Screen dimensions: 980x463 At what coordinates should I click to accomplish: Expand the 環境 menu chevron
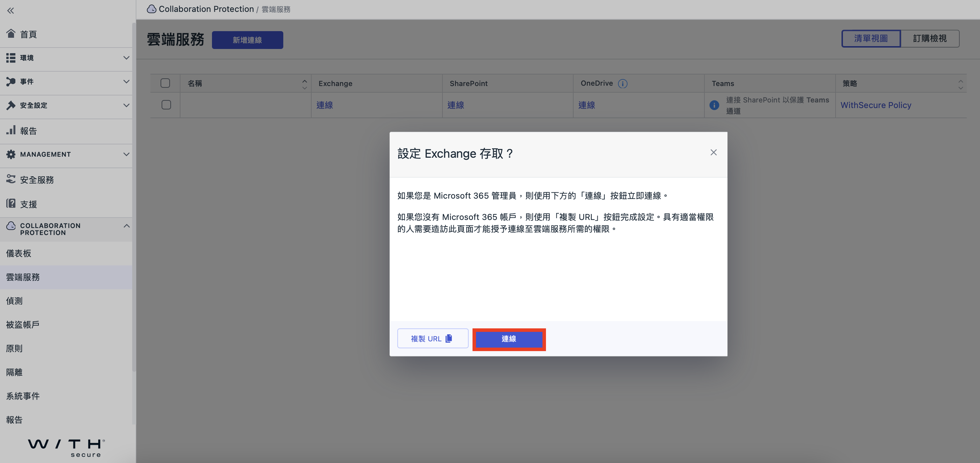click(x=126, y=58)
